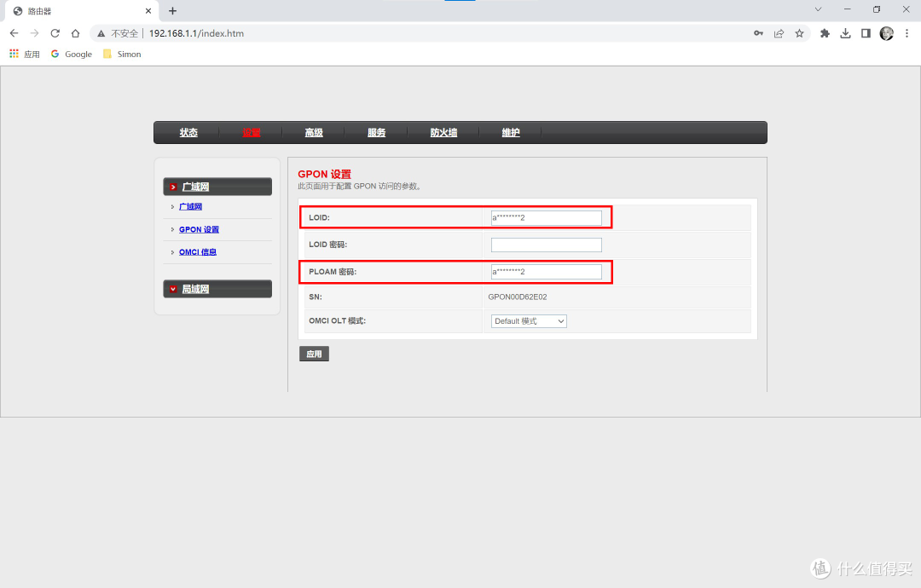Collapse the 广域网 sidebar section header
Screen dimensions: 921x588
pos(217,187)
